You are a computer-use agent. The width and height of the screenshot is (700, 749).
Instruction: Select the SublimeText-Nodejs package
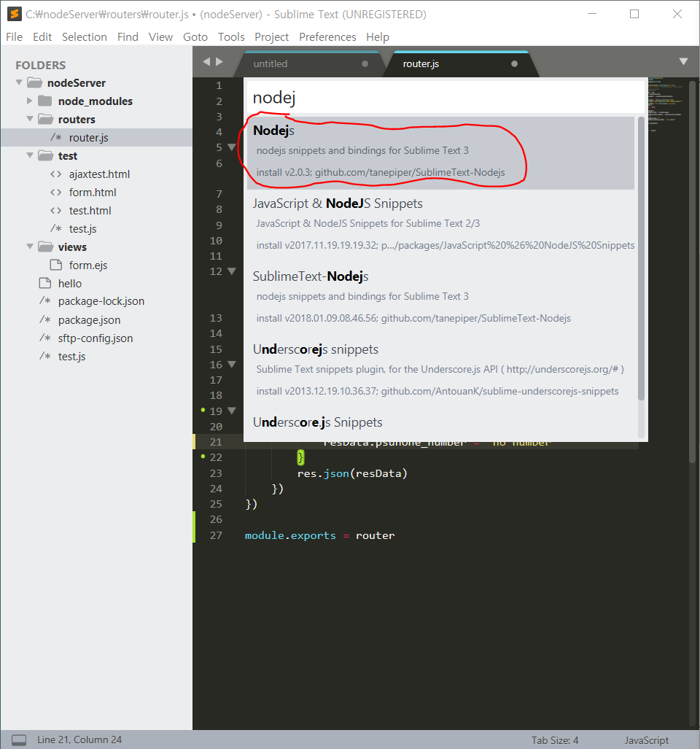440,298
